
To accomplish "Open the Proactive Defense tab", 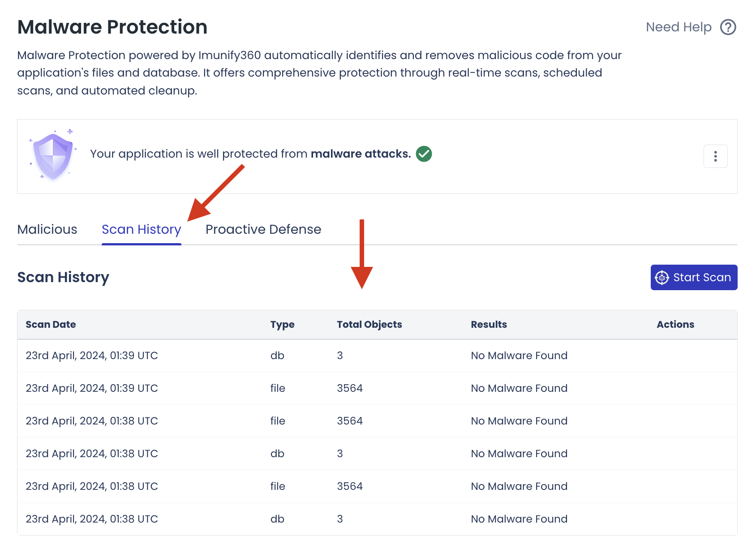I will 263,229.
